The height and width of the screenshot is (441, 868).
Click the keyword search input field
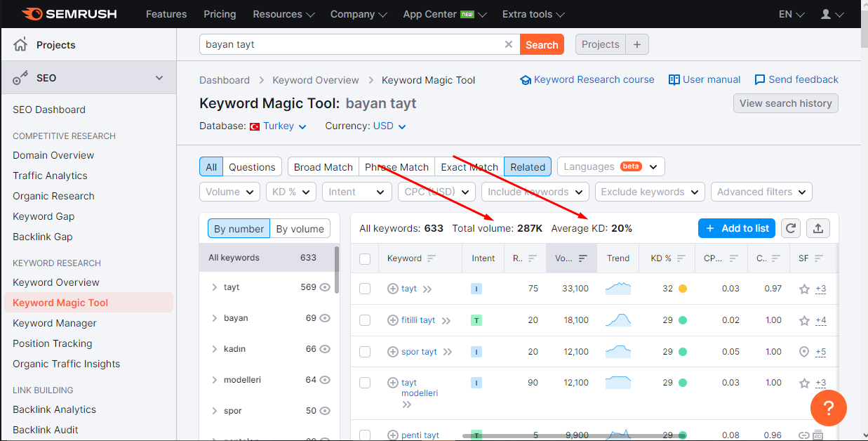click(351, 44)
